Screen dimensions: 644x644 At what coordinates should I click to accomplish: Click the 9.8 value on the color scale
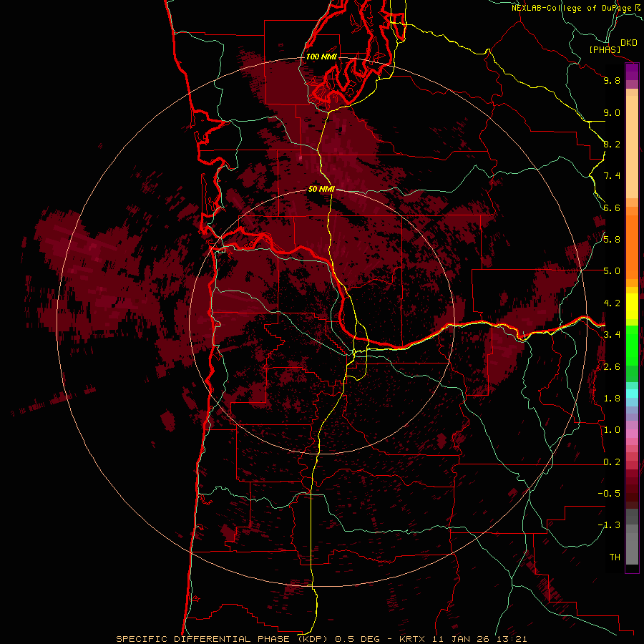click(x=612, y=80)
